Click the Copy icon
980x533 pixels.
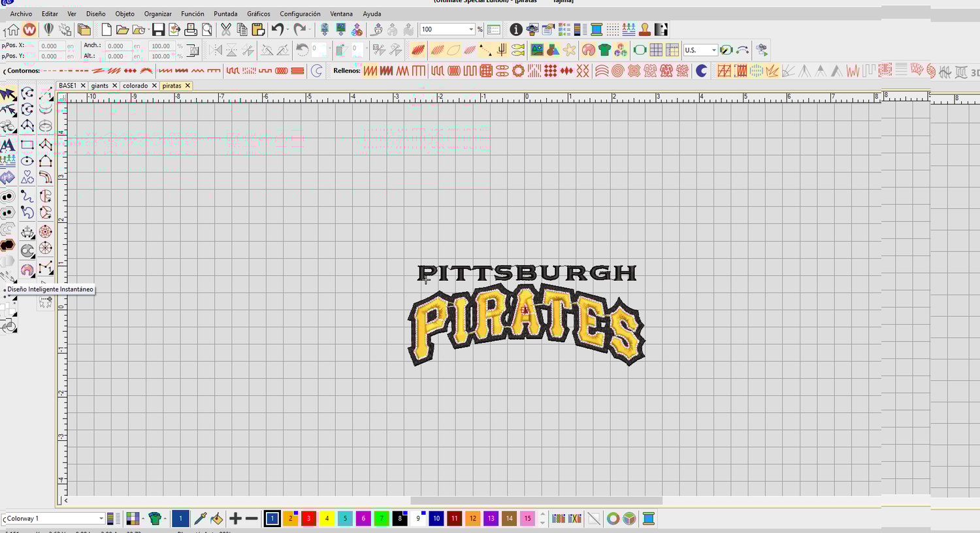coord(242,29)
